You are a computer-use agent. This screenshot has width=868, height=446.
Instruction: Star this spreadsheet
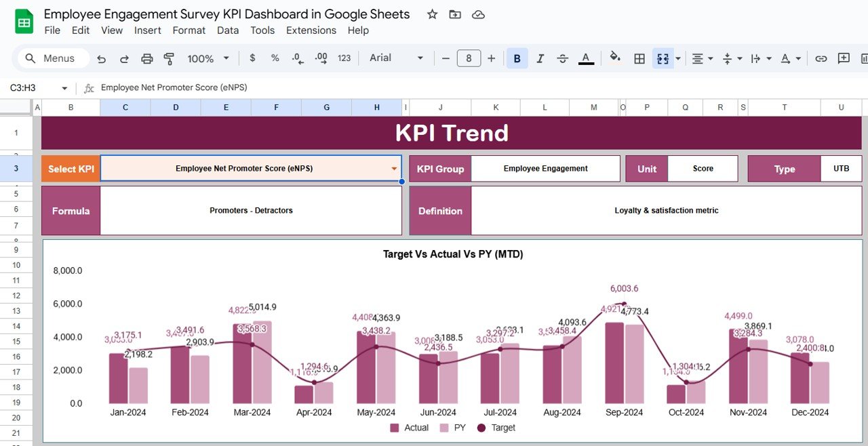[x=432, y=14]
